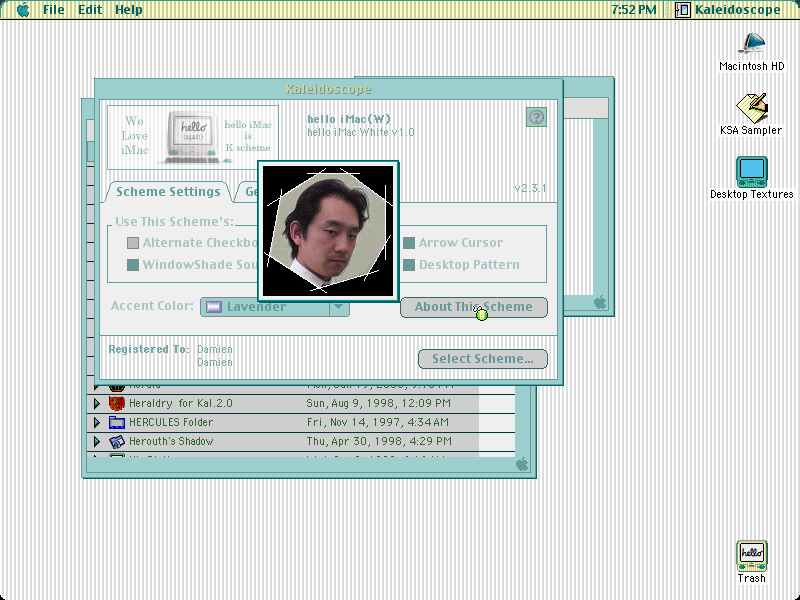Click the Lavender color swatch
This screenshot has height=600, width=800.
[214, 307]
